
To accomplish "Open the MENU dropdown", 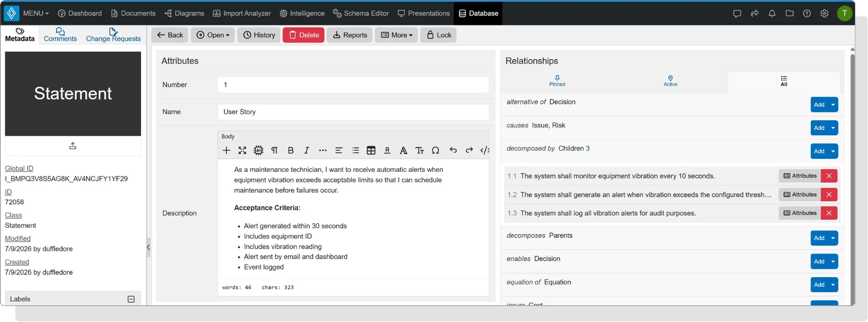I will coord(36,14).
